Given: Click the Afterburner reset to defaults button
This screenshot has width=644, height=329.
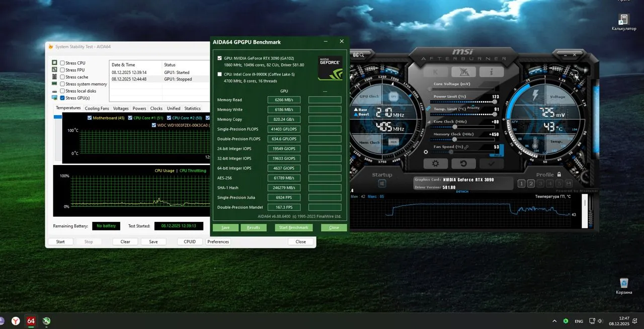Looking at the screenshot, I should [463, 163].
